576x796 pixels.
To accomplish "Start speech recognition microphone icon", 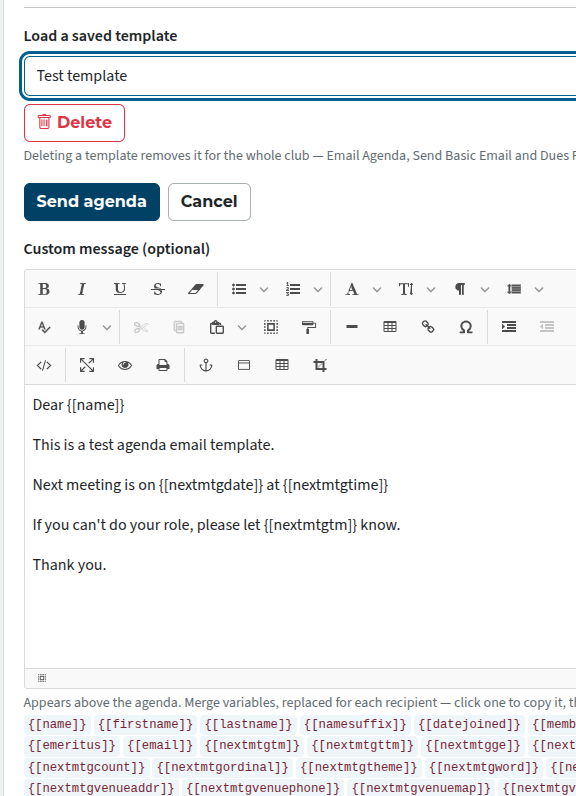I will [82, 327].
